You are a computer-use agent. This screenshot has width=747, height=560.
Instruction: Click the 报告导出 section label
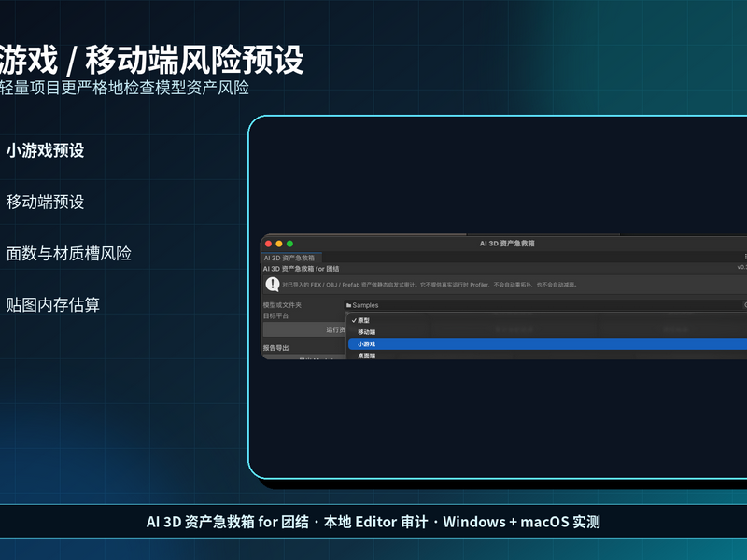275,348
